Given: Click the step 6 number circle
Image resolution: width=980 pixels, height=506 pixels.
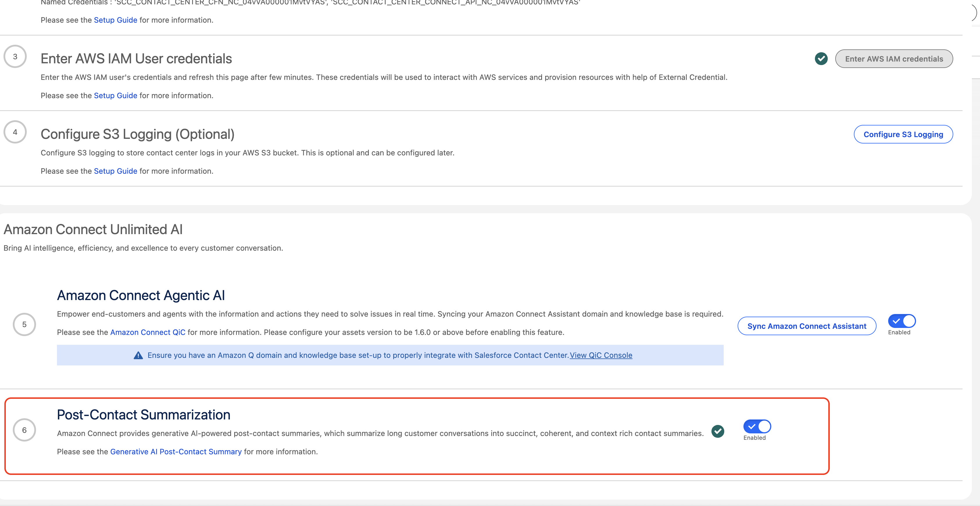Looking at the screenshot, I should click(x=24, y=430).
